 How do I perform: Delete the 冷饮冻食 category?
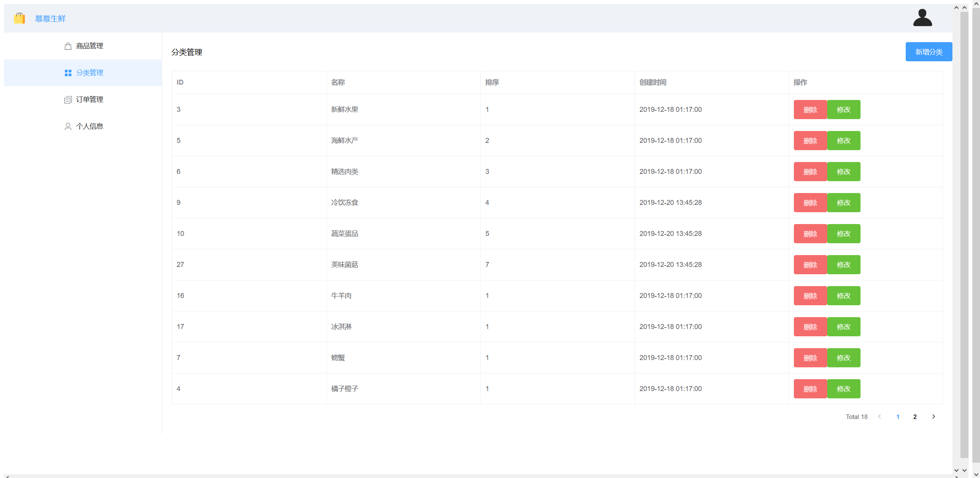pos(810,203)
